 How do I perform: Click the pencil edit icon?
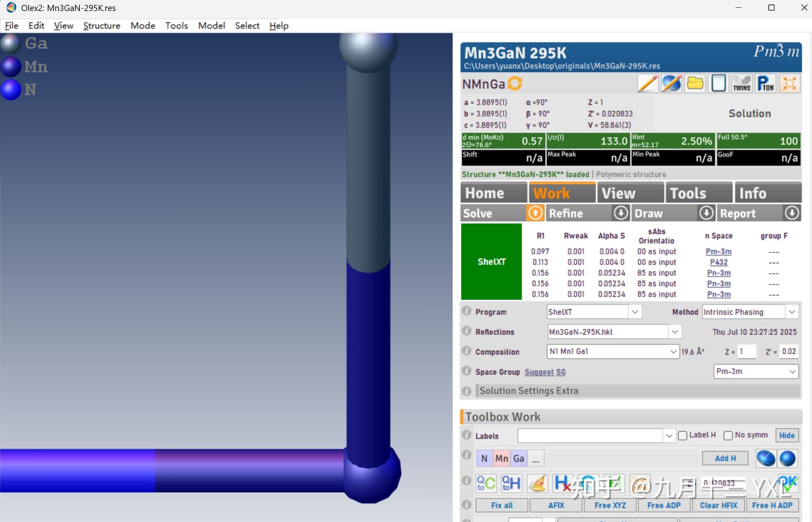point(647,84)
